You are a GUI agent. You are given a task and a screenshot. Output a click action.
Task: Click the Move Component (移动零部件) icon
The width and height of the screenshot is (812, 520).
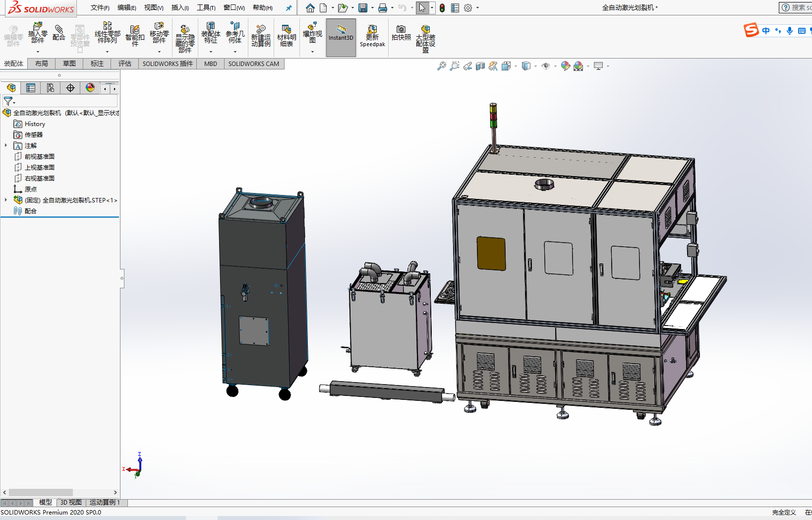pyautogui.click(x=159, y=33)
